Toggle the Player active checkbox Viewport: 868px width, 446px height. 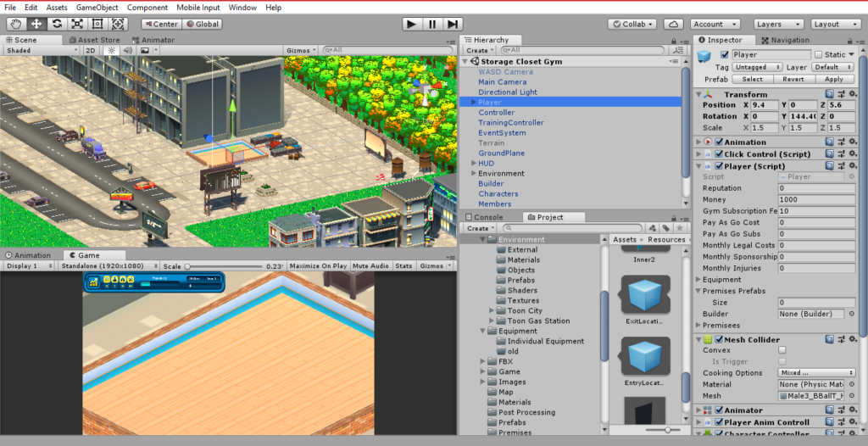pos(724,54)
